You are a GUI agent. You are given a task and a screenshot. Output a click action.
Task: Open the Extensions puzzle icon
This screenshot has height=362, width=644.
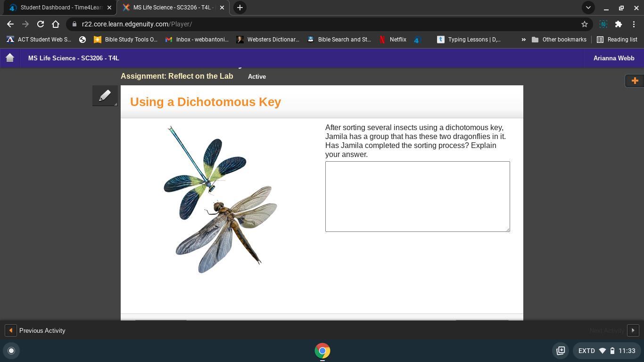[619, 24]
